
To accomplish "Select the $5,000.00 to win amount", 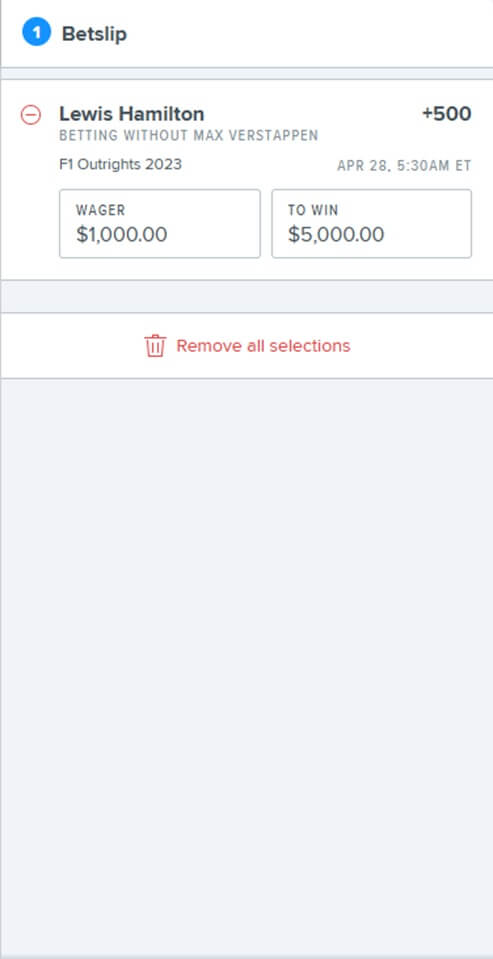I will click(336, 234).
